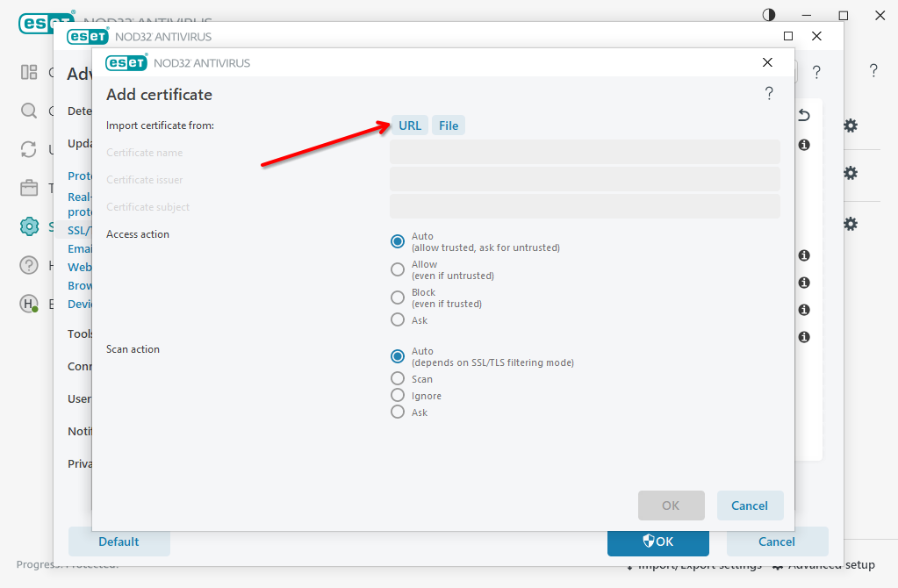This screenshot has height=588, width=898.
Task: Toggle contrast theme icon in main title bar
Action: tap(769, 15)
